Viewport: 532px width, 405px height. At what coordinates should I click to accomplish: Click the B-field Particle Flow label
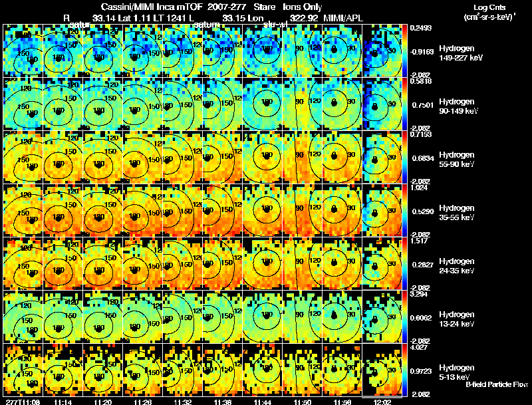tap(497, 384)
